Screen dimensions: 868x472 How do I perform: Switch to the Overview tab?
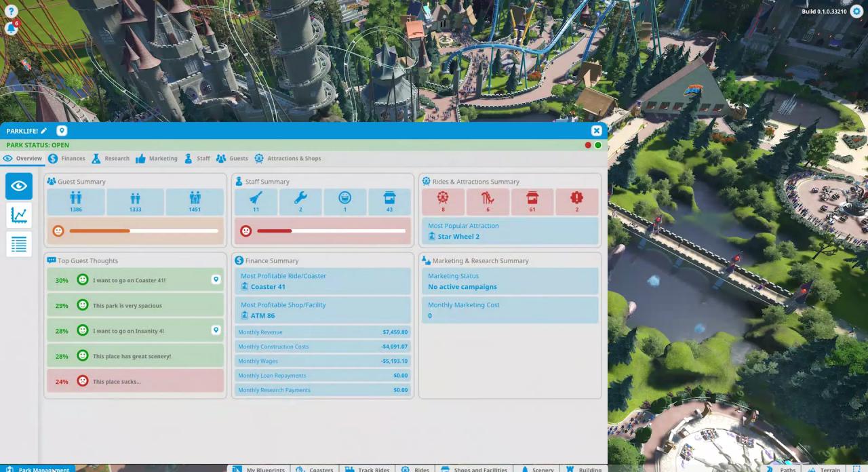pos(22,159)
